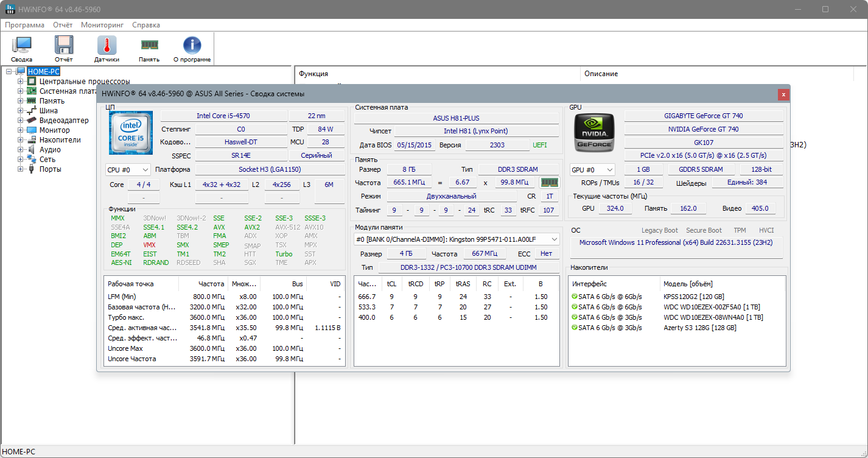The width and height of the screenshot is (868, 458).
Task: Open the memory module bank dropdown
Action: click(457, 239)
